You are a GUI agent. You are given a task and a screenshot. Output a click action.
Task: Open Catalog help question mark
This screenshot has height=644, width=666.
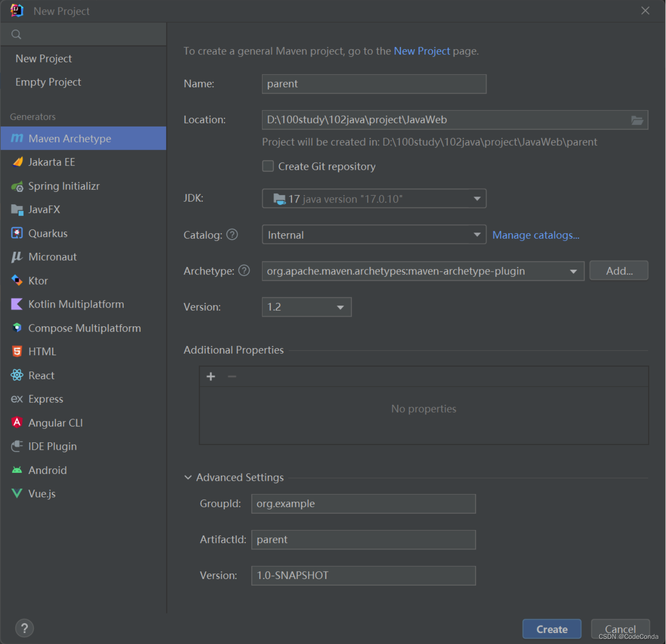(x=232, y=235)
